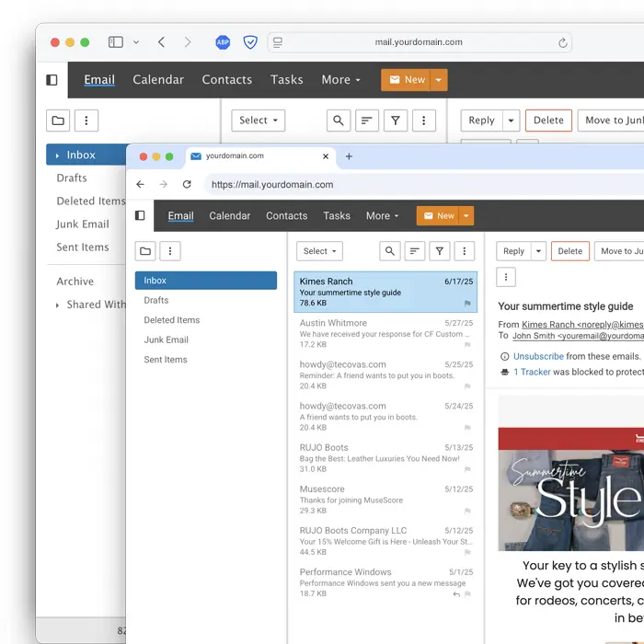Click the Unsubscribe link in the email
Screen dimensions: 644x644
(x=538, y=356)
